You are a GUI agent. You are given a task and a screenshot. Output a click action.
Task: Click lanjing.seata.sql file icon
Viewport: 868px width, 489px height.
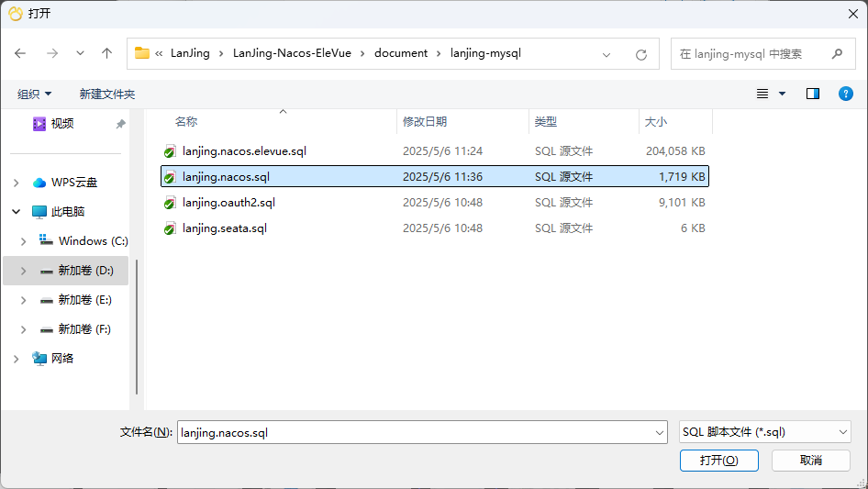pyautogui.click(x=170, y=228)
